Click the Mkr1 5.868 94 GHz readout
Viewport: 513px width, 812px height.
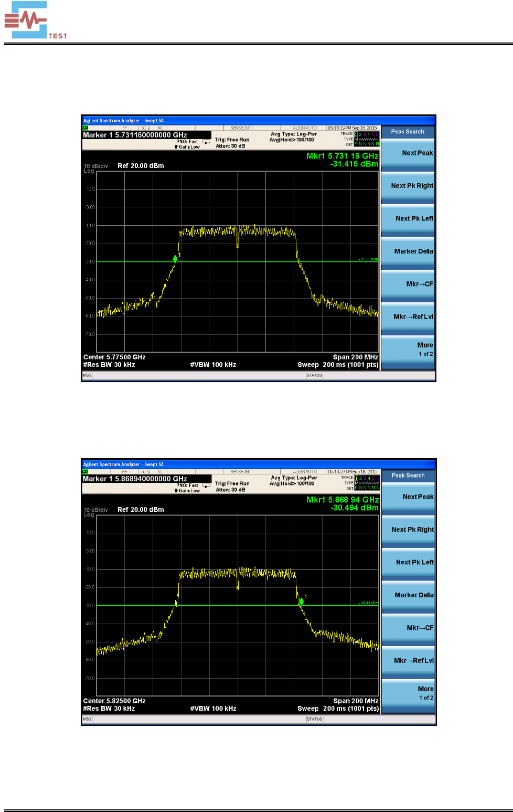point(343,500)
